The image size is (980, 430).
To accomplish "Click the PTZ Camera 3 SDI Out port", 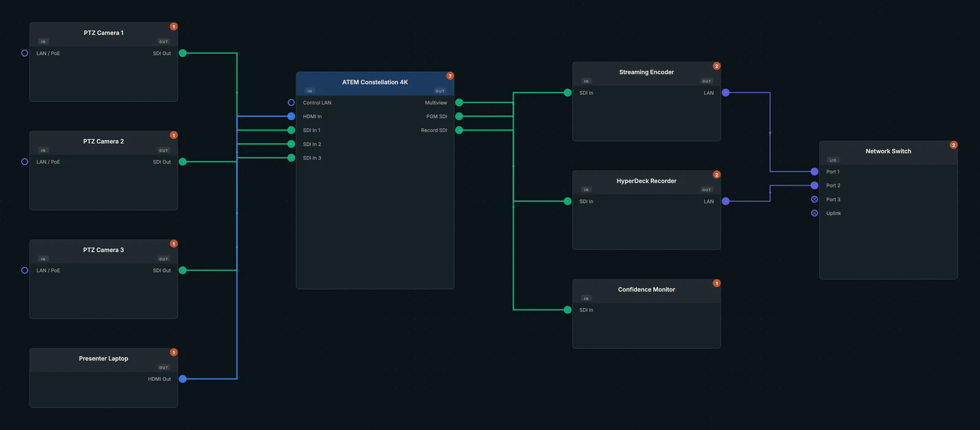I will pyautogui.click(x=183, y=270).
